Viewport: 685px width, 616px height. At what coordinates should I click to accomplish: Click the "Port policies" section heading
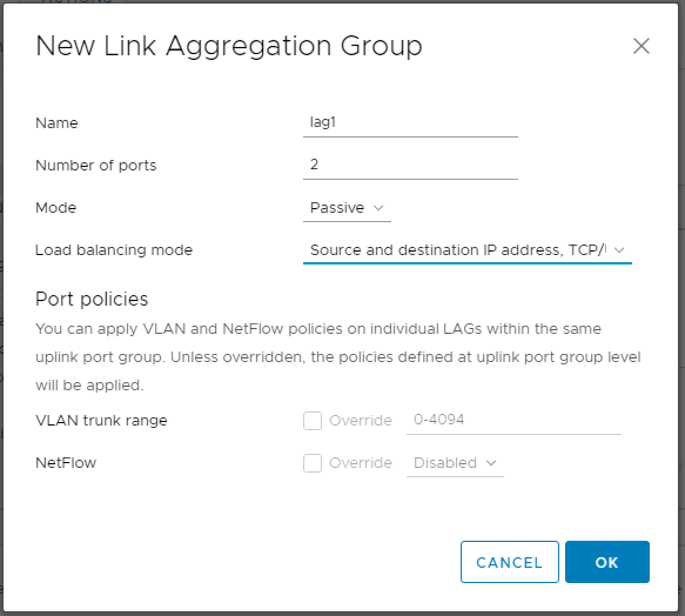pos(92,299)
